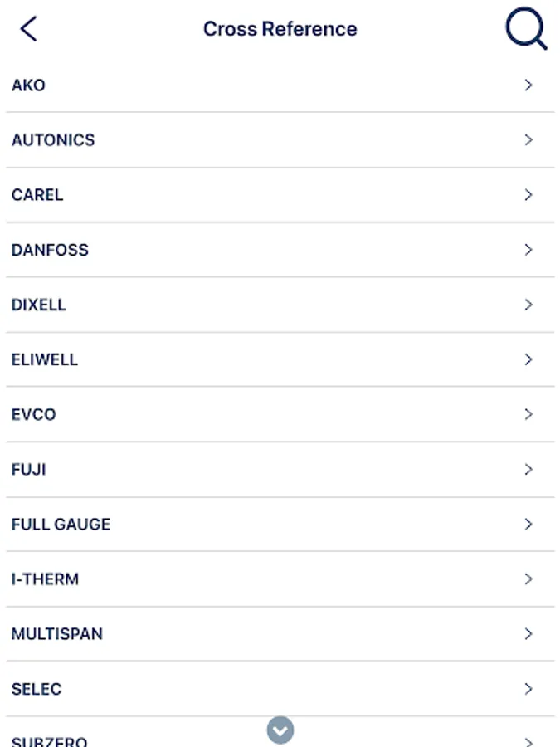Tap the scroll-down circle arrow icon
The image size is (560, 747).
280,730
